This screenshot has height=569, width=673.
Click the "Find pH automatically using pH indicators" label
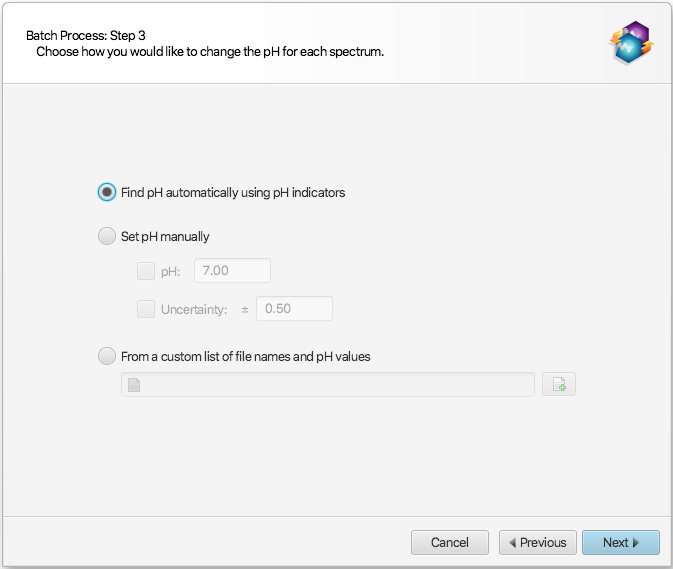[233, 192]
